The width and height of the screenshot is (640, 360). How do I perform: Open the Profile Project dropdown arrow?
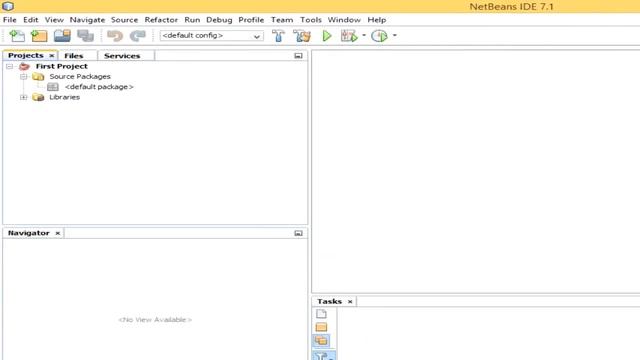tap(394, 36)
